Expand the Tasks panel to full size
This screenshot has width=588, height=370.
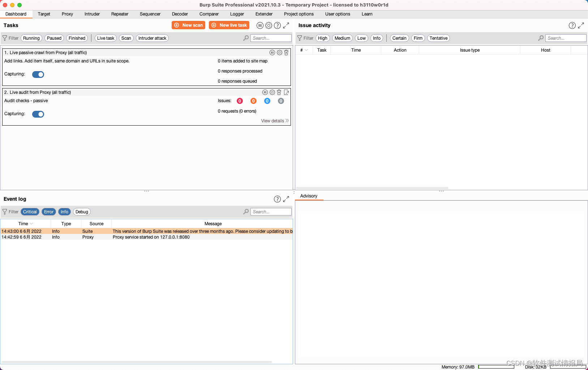point(286,25)
